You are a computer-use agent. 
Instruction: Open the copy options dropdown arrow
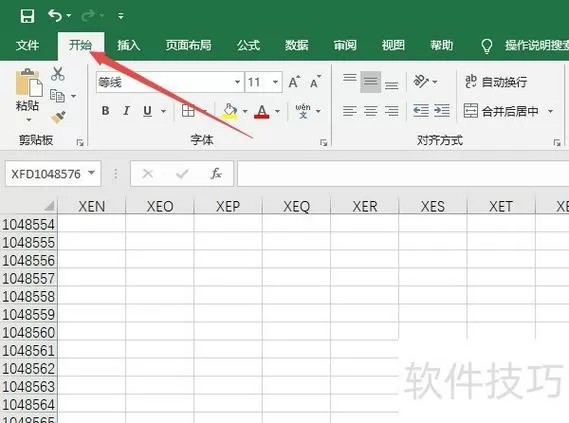[x=74, y=96]
